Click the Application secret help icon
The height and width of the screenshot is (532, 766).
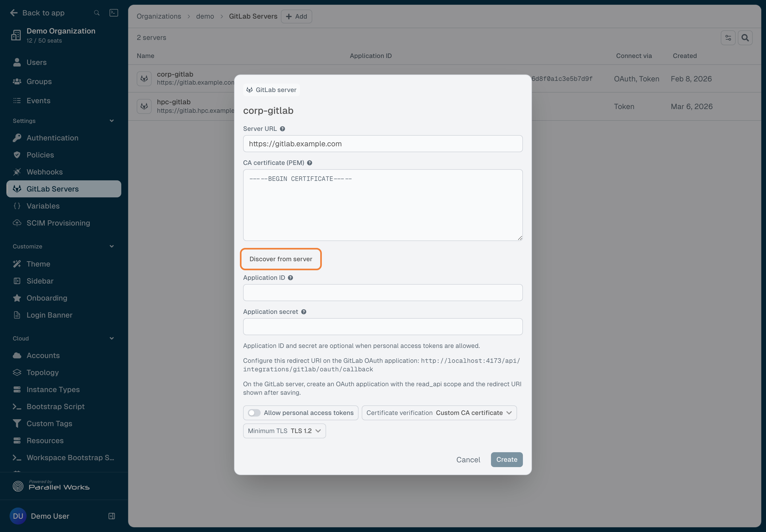coord(304,312)
